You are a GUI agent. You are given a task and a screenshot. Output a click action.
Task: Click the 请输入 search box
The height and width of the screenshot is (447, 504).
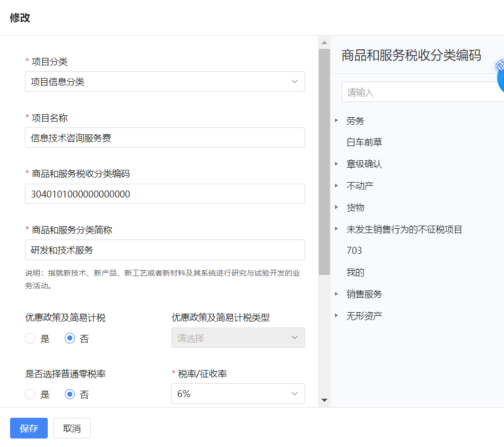pyautogui.click(x=423, y=92)
